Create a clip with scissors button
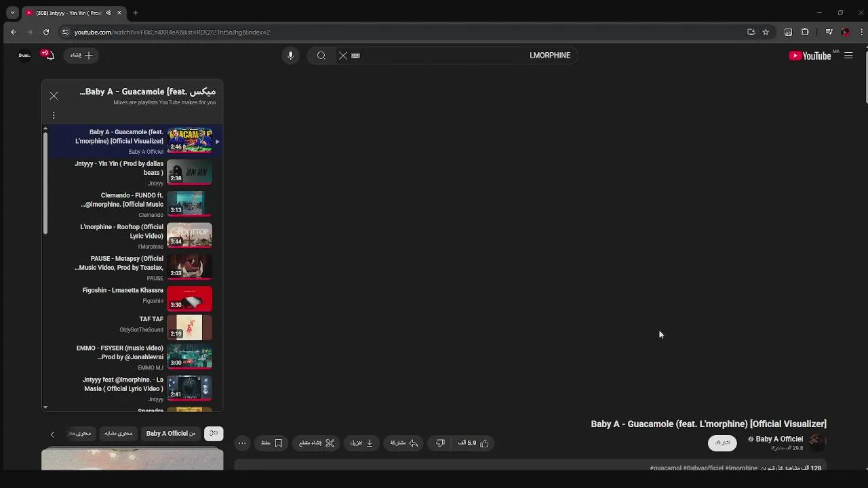 (x=317, y=443)
